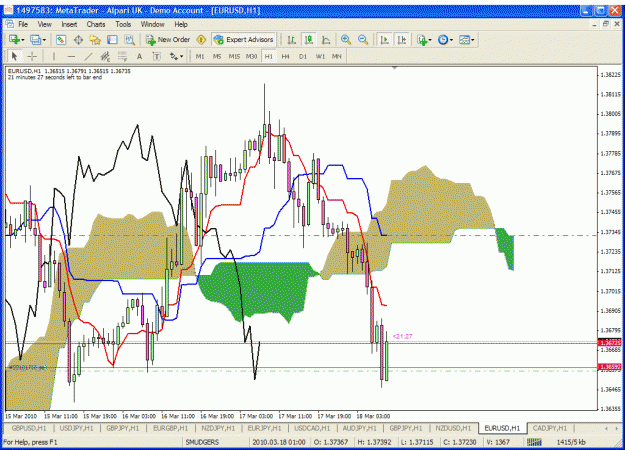Open the Strategy Tester icon
The height and width of the screenshot is (450, 625).
[130, 40]
